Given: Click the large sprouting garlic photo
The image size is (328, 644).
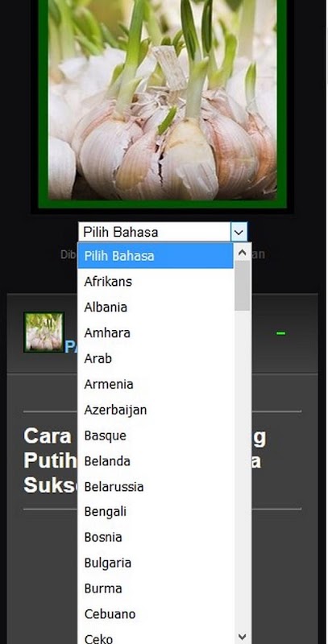Looking at the screenshot, I should [x=162, y=100].
